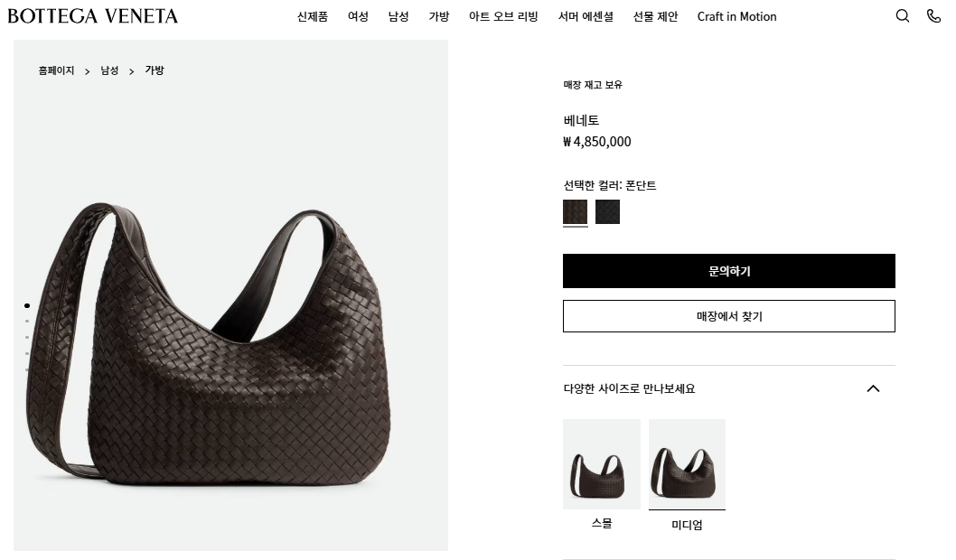Image resolution: width=956 pixels, height=560 pixels.
Task: Open the search magnifier icon
Action: click(903, 16)
